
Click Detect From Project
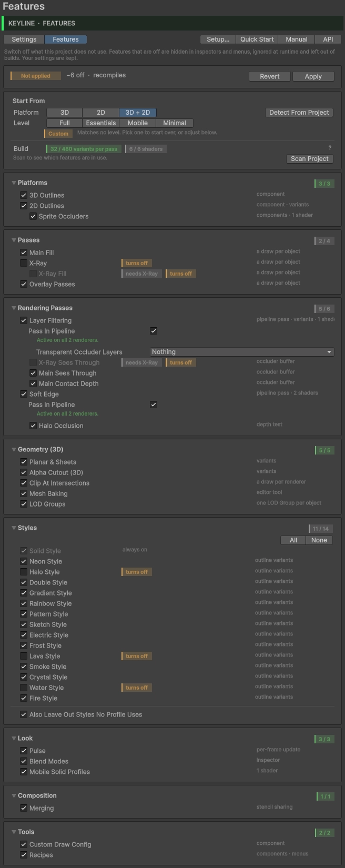299,113
